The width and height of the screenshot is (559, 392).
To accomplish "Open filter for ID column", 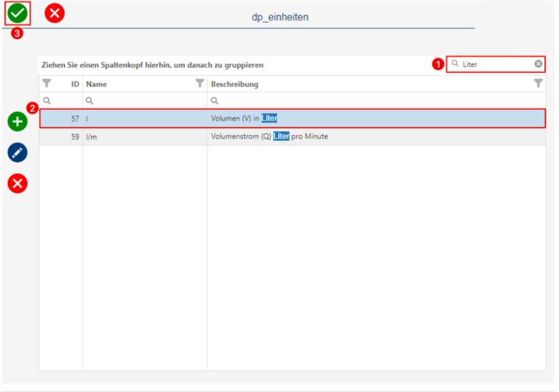I will tap(47, 83).
